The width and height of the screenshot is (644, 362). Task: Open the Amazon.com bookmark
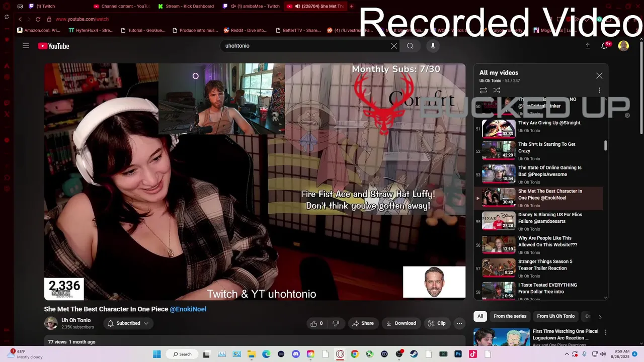39,30
